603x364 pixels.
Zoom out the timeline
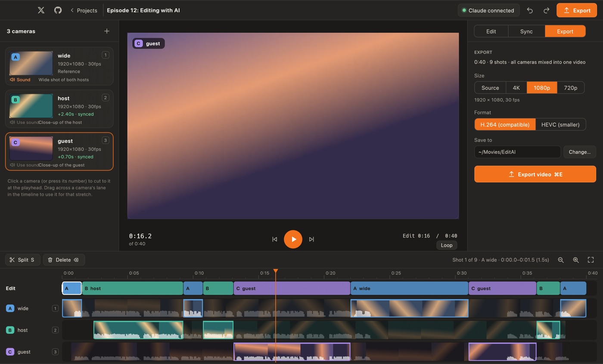[x=561, y=260]
